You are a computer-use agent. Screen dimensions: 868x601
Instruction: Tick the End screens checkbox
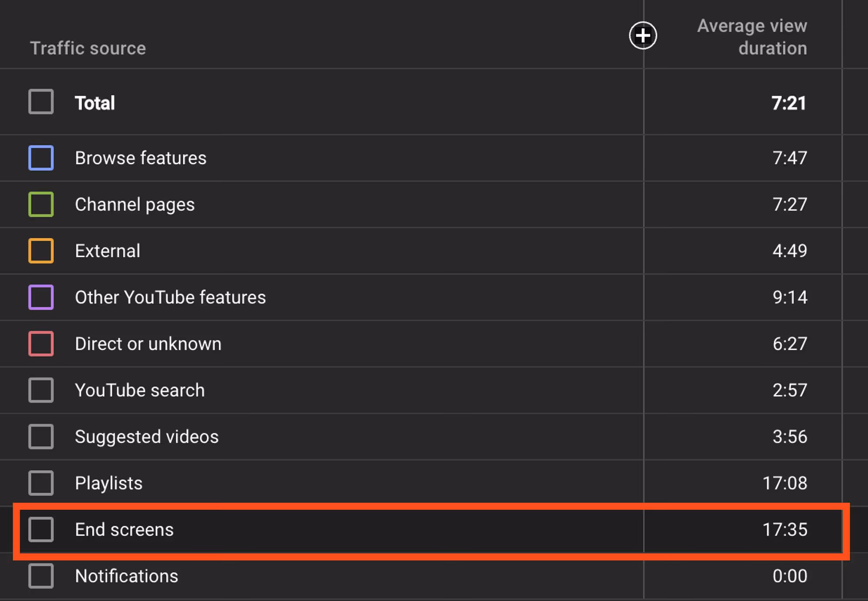(41, 530)
